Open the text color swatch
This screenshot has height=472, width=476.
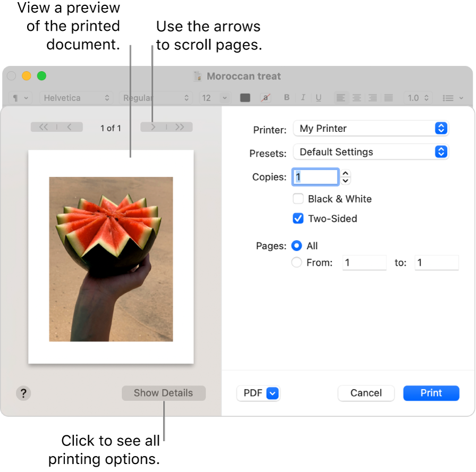[x=245, y=98]
